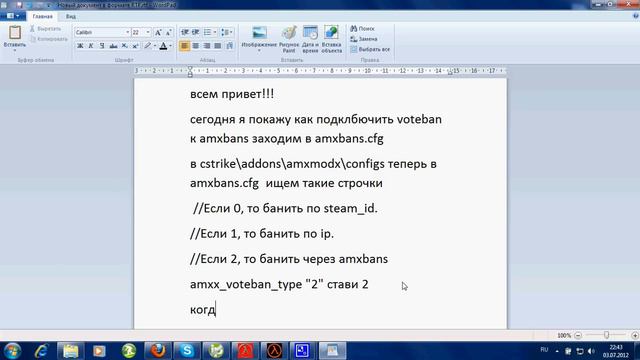Open Windows Media Player from taskbar

click(99, 351)
